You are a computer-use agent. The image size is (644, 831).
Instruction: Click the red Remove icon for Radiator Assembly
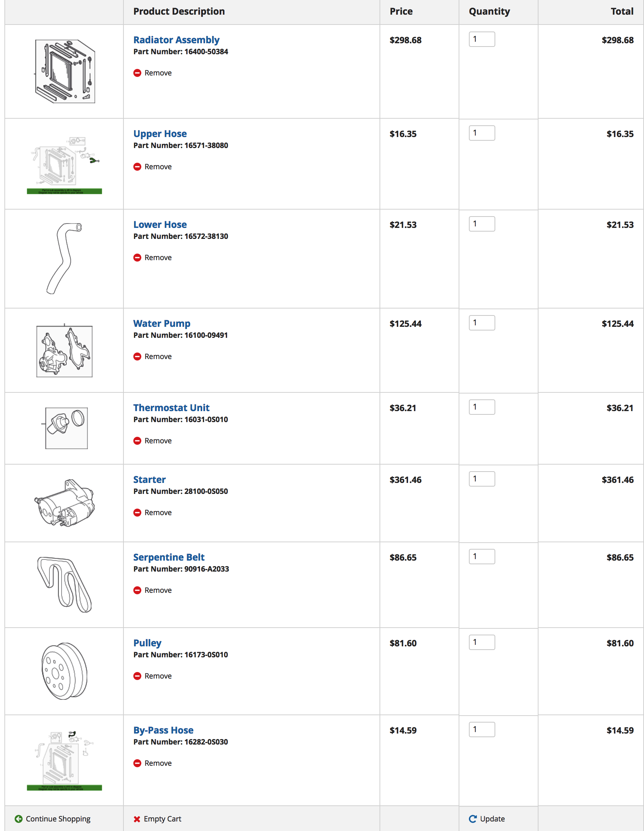point(137,73)
